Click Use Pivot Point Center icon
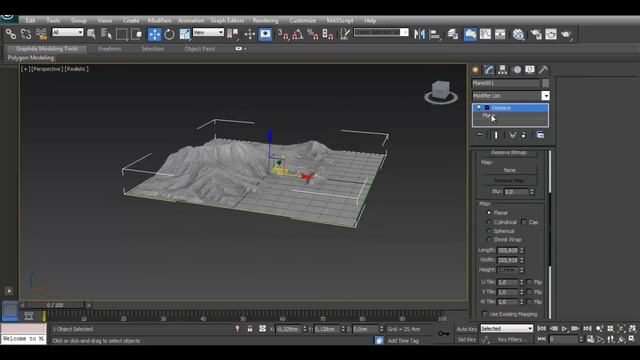Image resolution: width=640 pixels, height=360 pixels. click(233, 34)
